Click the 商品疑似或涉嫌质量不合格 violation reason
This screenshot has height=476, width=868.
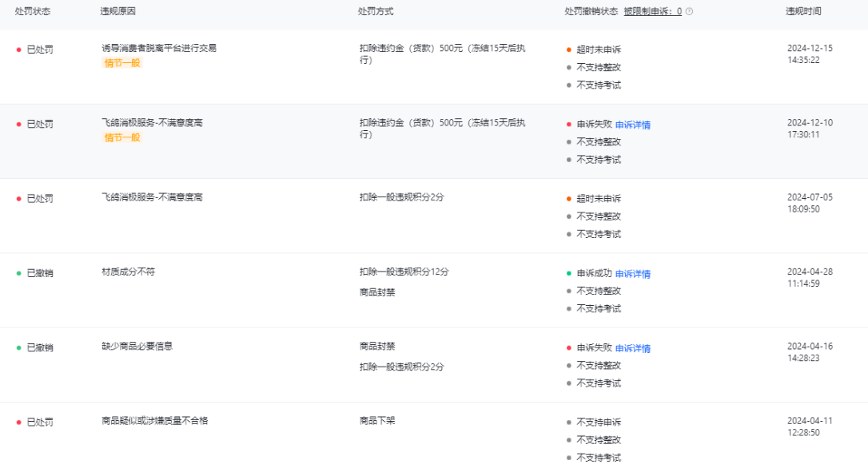point(154,420)
